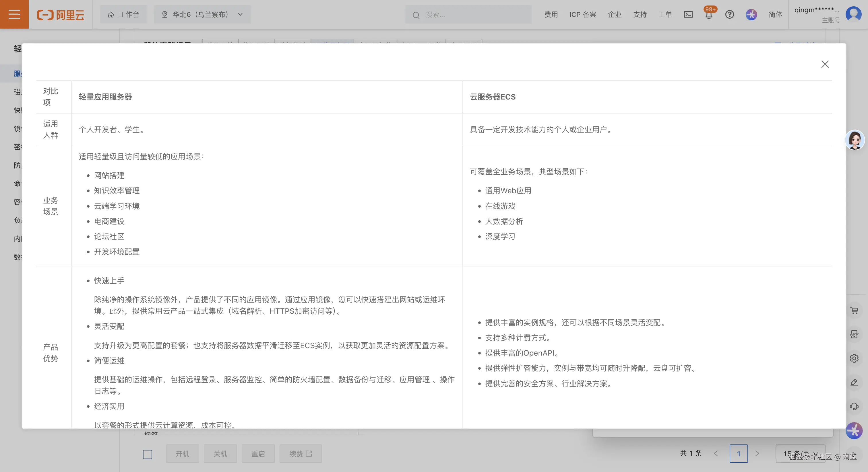Go to the 工作台 home workbench

123,14
